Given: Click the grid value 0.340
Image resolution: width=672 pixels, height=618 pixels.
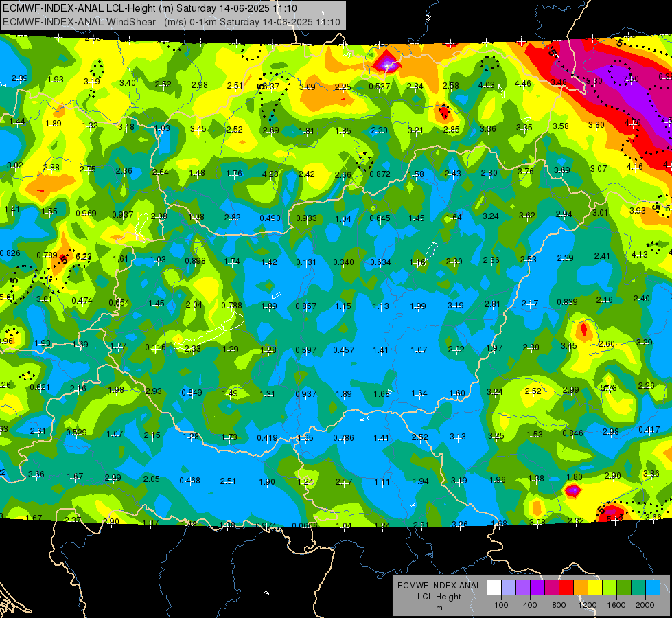Looking at the screenshot, I should [x=344, y=262].
